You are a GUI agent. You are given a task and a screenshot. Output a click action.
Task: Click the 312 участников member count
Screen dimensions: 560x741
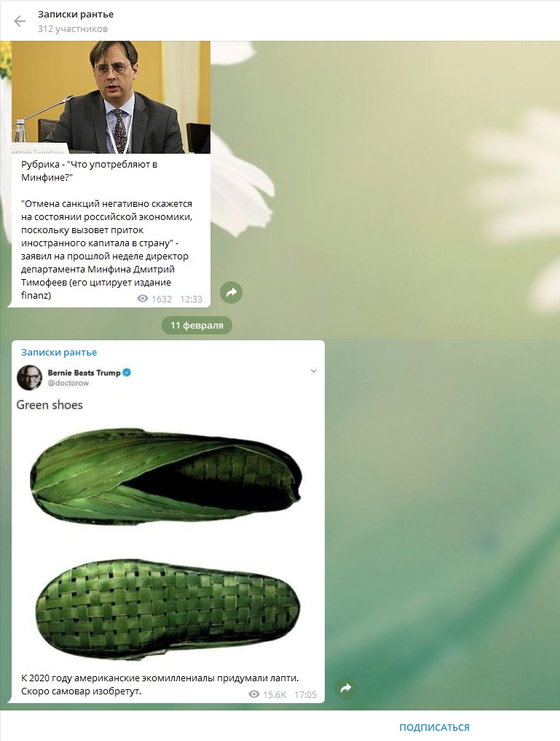(73, 29)
